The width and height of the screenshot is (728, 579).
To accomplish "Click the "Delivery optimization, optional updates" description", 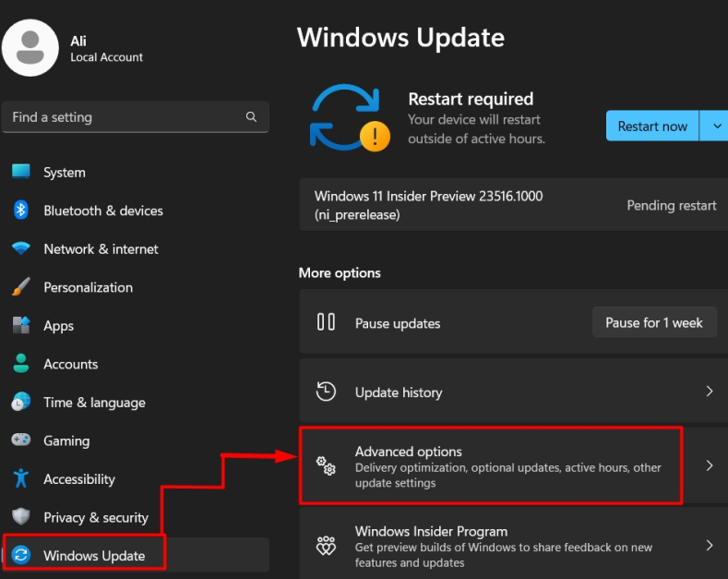I will pos(507,475).
